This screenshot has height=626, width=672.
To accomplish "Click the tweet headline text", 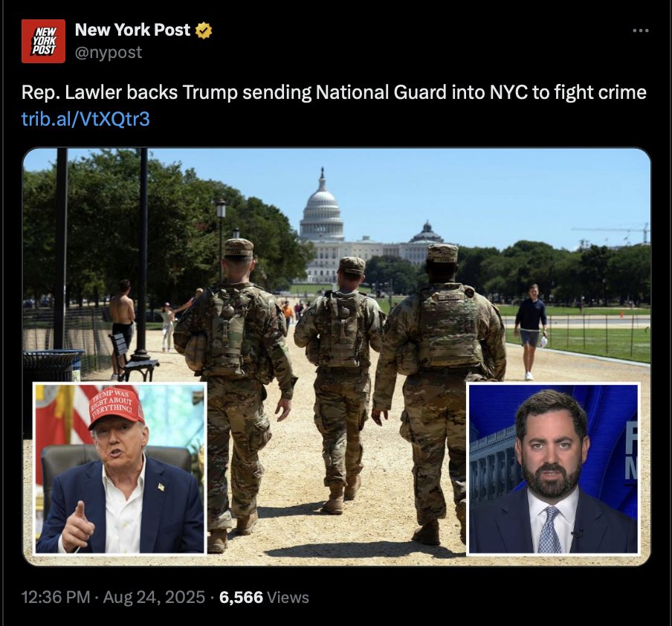I will (x=334, y=92).
